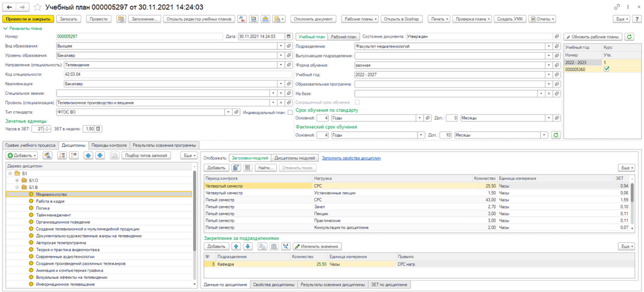Viewport: 644px width, 292px height.
Task: Go forward with the right arrow button
Action: click(22, 8)
